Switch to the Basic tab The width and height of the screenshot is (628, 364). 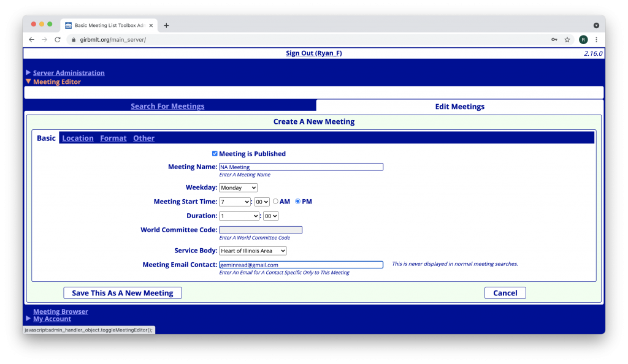click(x=46, y=138)
